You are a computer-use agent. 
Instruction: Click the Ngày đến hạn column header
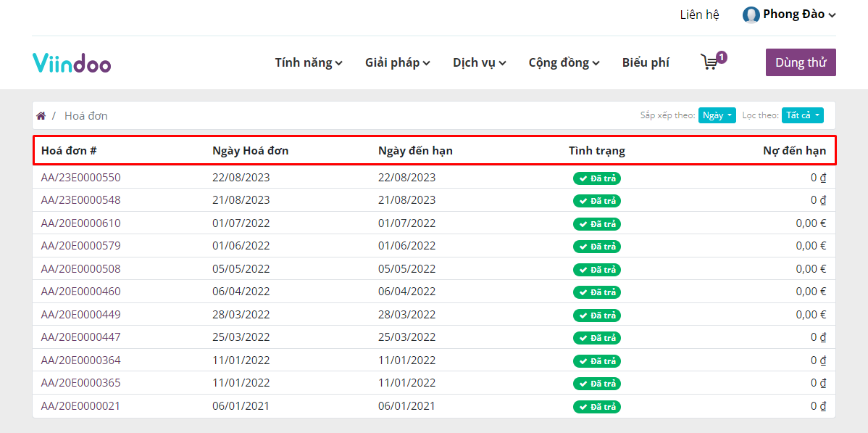coord(416,150)
